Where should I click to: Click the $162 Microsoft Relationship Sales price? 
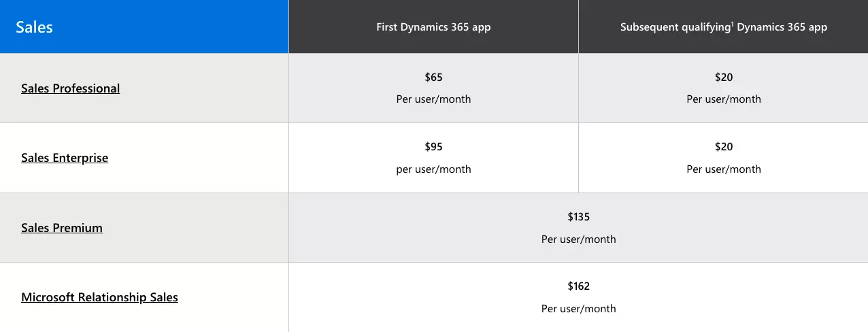click(x=579, y=286)
